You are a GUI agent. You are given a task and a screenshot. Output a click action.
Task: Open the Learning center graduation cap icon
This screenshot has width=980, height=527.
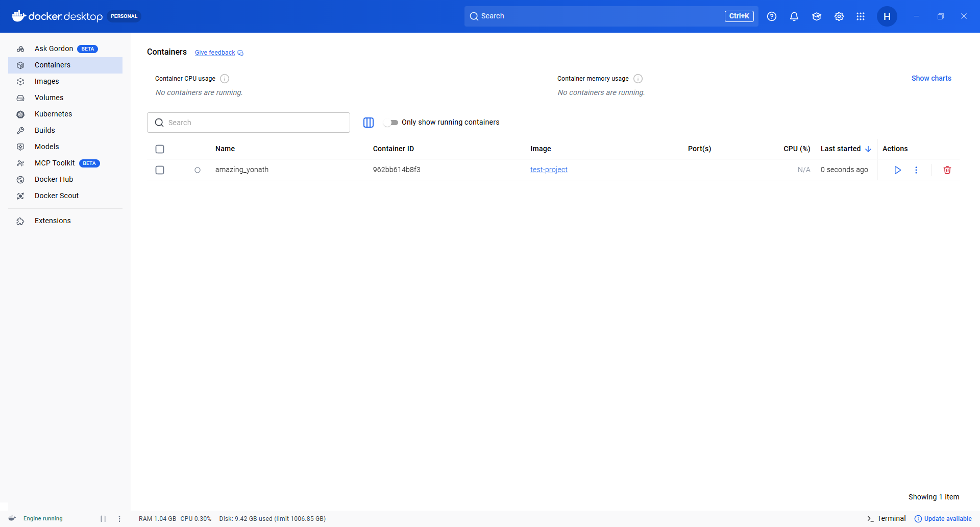pos(816,16)
